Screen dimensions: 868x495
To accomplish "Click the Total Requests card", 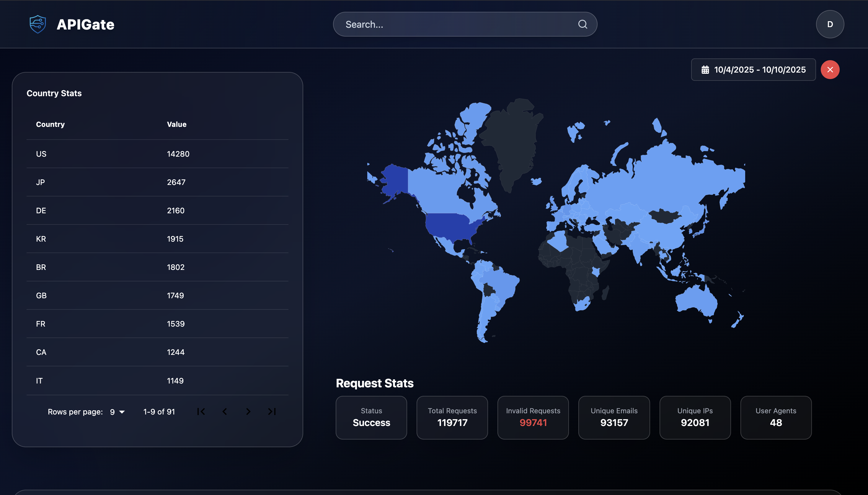I will tap(452, 417).
